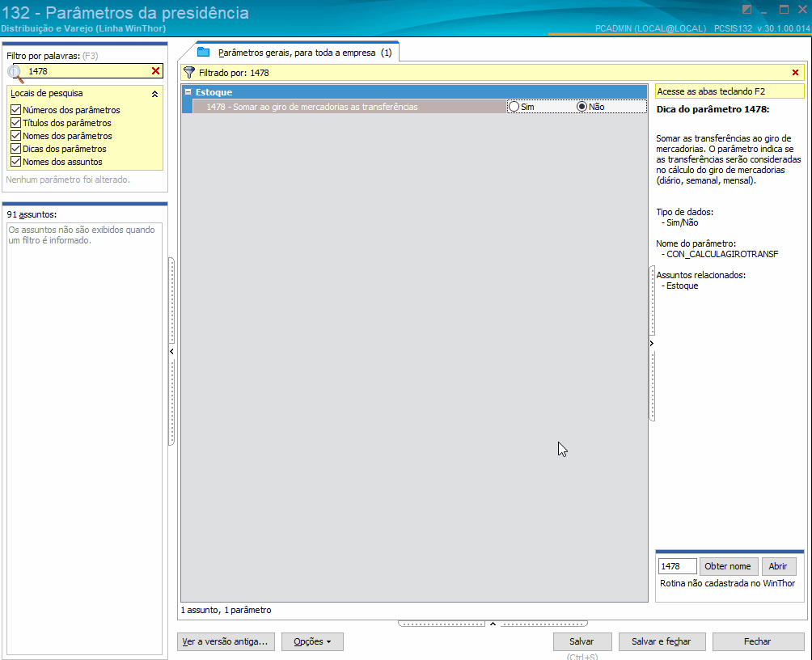The width and height of the screenshot is (812, 660).
Task: Select Sim for parameter 1478
Action: click(x=514, y=106)
